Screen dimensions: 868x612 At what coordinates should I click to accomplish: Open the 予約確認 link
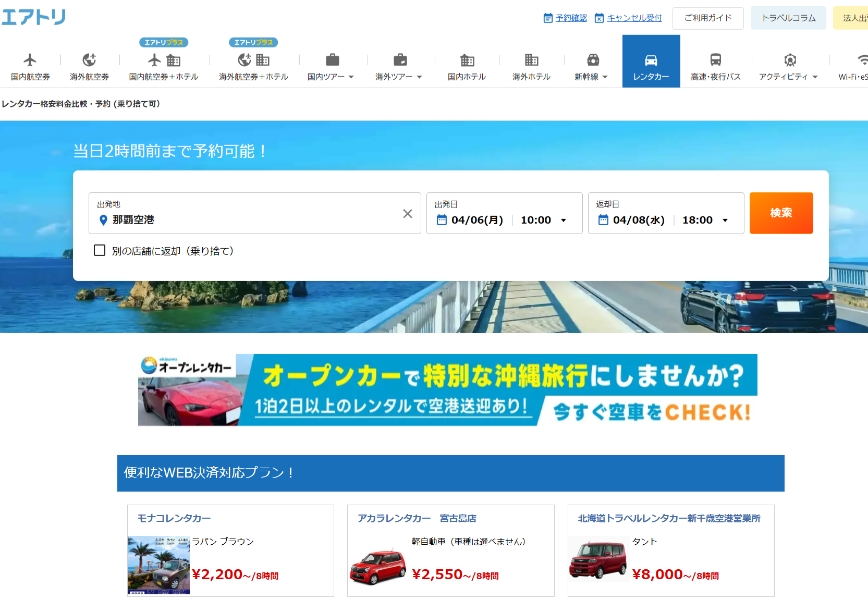(571, 18)
